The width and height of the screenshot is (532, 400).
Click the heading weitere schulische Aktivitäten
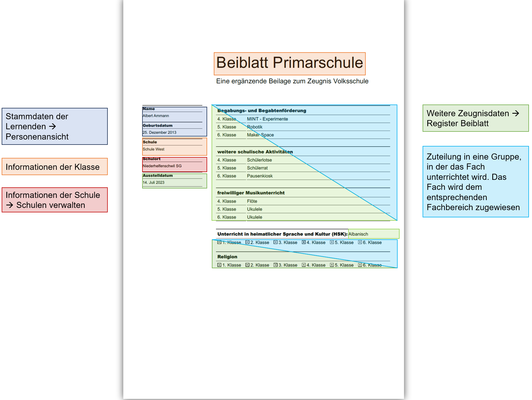click(255, 152)
